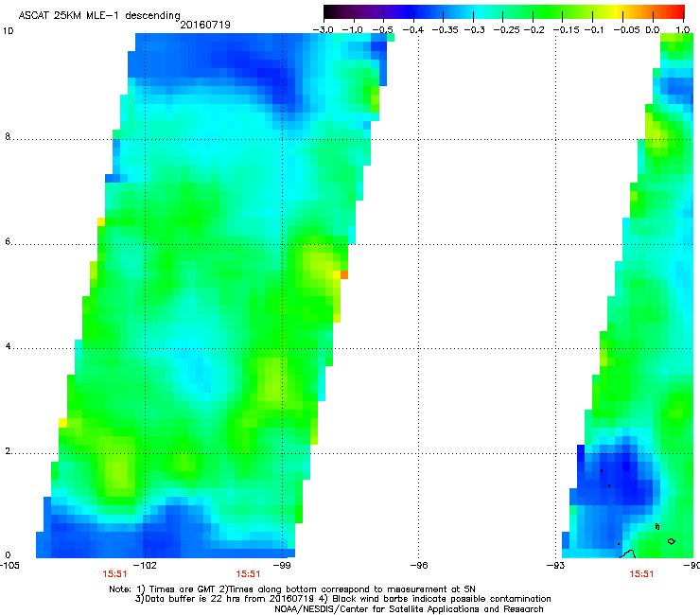This screenshot has height=615, width=700.
Task: Click the credit 'NOAA/NESDIS/Center for Satellite Applications and Research'
Action: pos(409,609)
